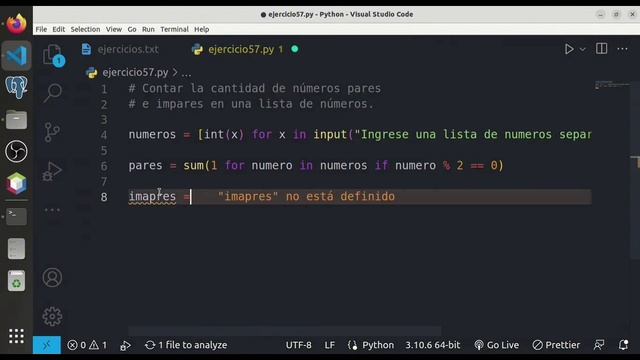The image size is (640, 360).
Task: Select Python interpreter 3.10.6 64-bit
Action: [432, 345]
